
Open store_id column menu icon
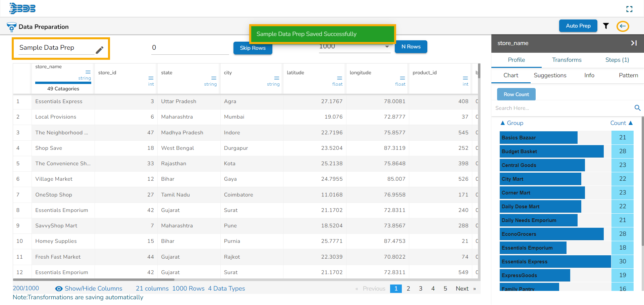coord(151,78)
